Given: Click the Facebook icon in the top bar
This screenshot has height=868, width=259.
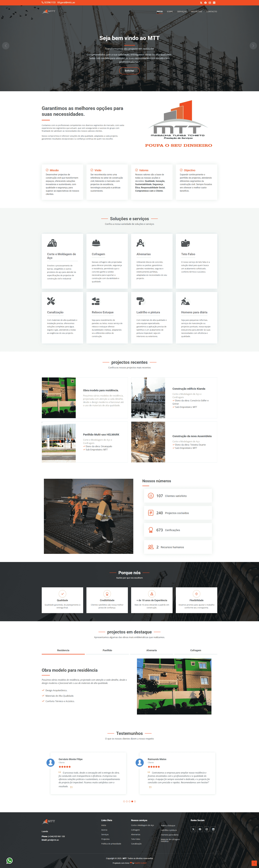Looking at the screenshot, I should 205,3.
